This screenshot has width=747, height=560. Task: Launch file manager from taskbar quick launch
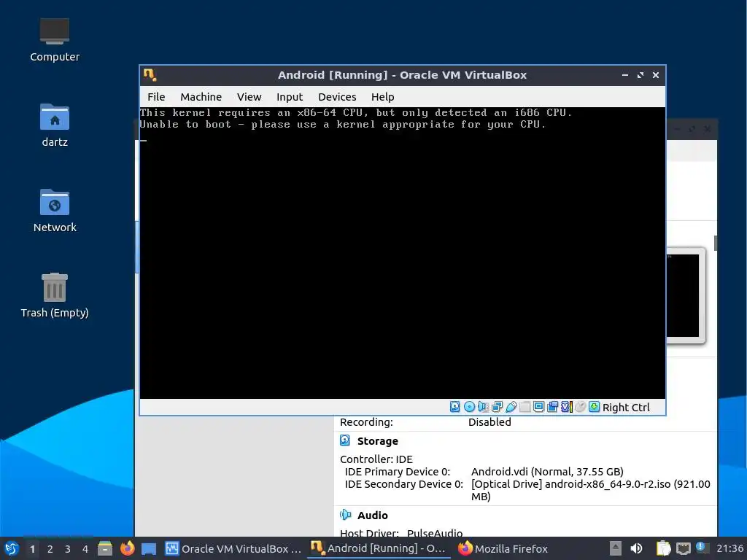(x=105, y=548)
